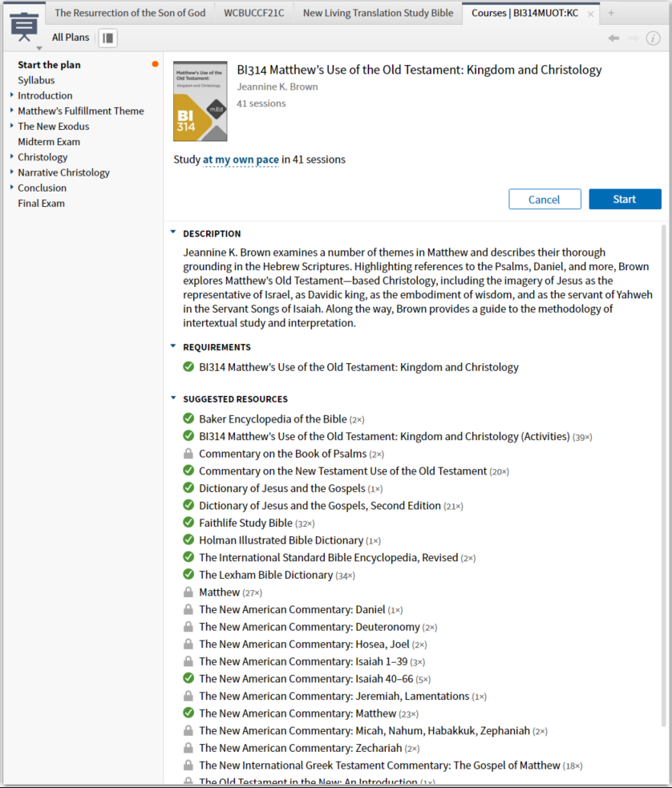
Task: Click green check for New American Commentary: Isaiah 40–66
Action: point(188,678)
